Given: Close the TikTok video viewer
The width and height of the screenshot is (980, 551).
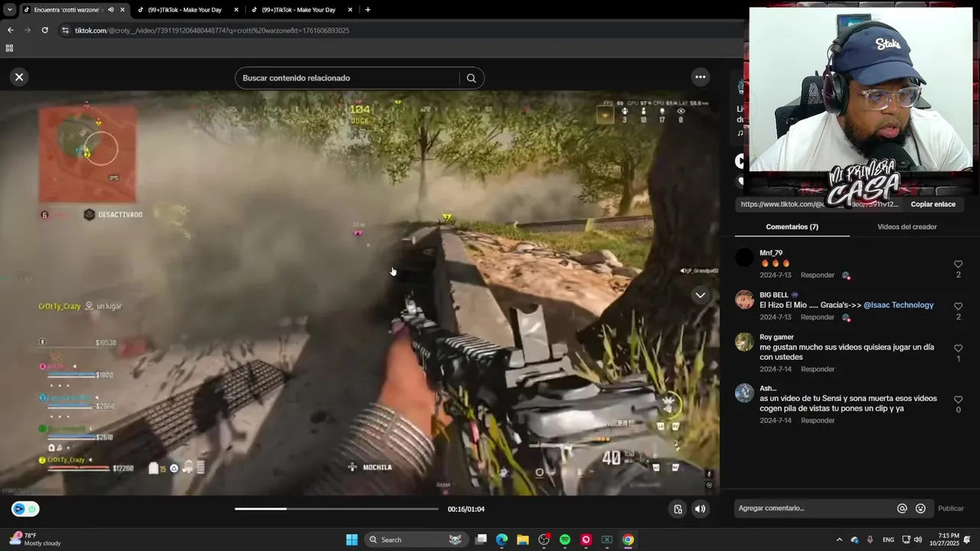Looking at the screenshot, I should pos(19,77).
